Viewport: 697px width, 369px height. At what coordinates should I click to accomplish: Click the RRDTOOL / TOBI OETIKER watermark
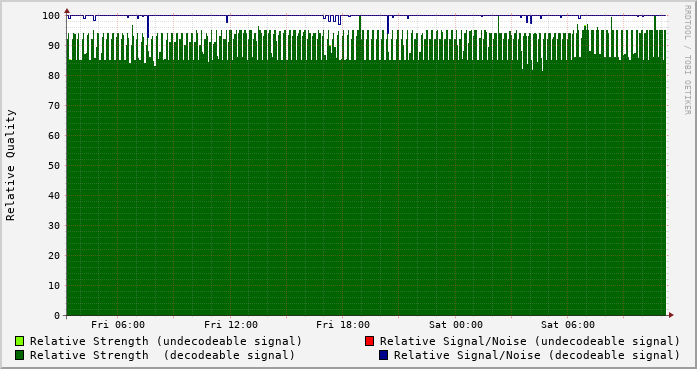click(687, 60)
